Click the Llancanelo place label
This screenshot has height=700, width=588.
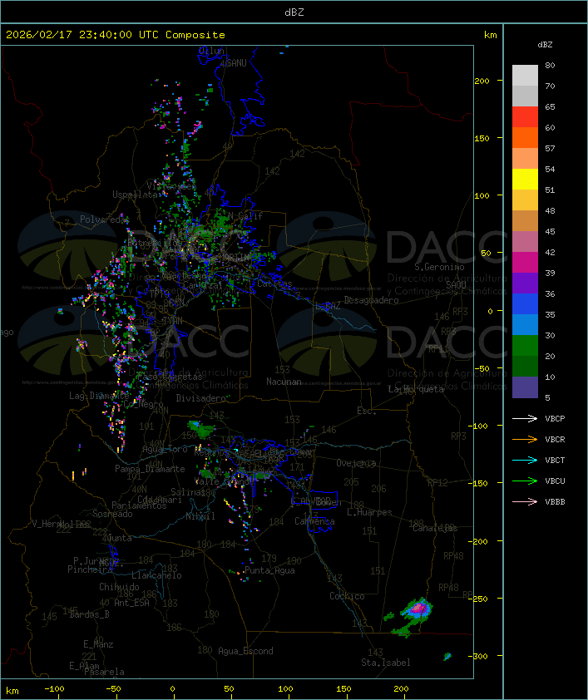156,575
